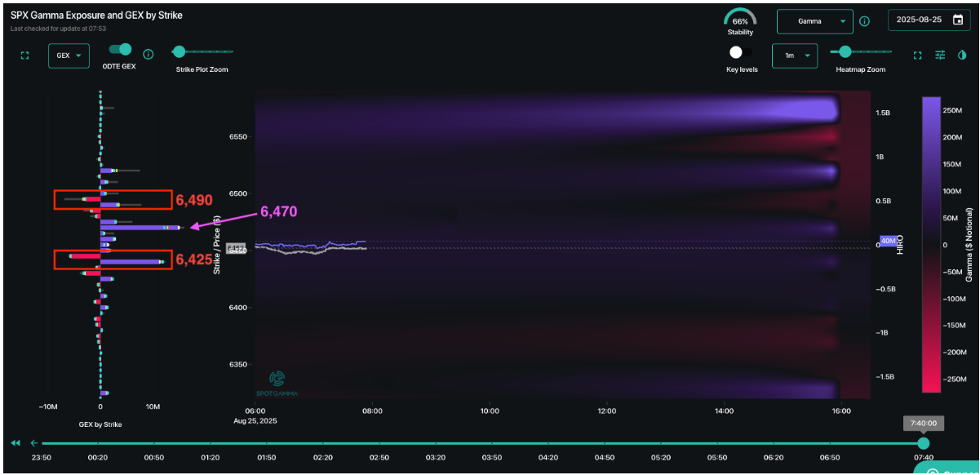980x475 pixels.
Task: Enable the Key levels switch
Action: (741, 52)
